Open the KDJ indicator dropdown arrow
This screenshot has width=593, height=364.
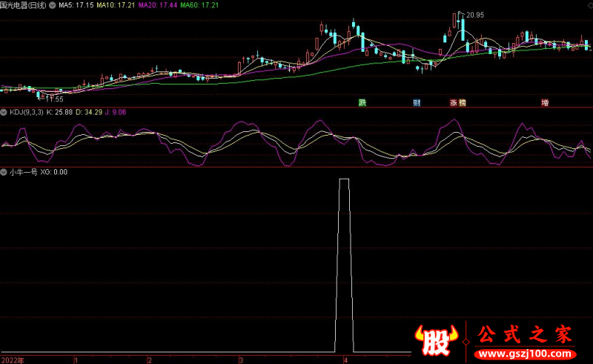pos(4,112)
